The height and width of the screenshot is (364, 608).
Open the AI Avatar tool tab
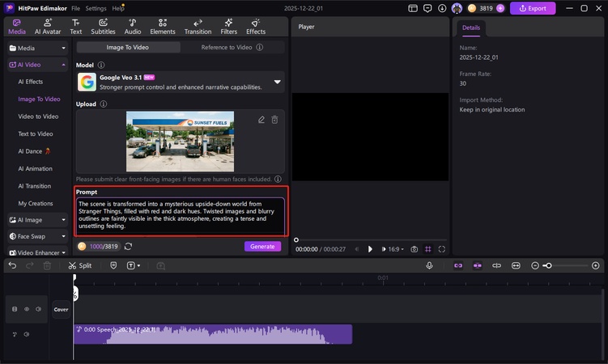pyautogui.click(x=48, y=27)
